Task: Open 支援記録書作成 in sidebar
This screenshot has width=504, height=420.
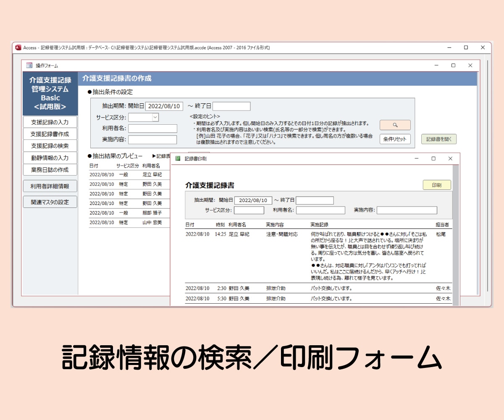Action: click(50, 134)
